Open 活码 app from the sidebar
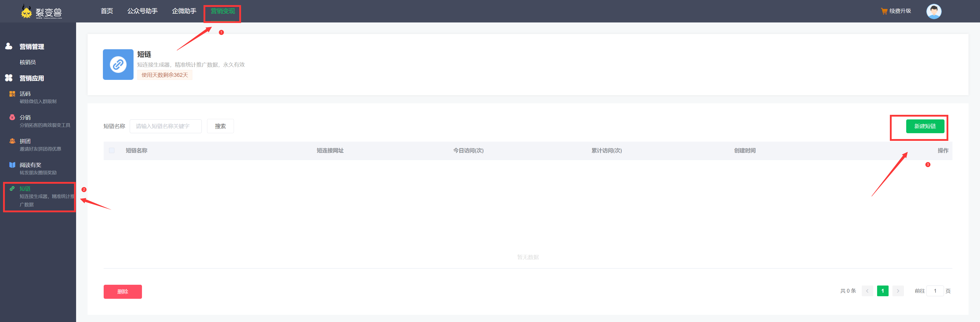This screenshot has width=980, height=322. 25,94
